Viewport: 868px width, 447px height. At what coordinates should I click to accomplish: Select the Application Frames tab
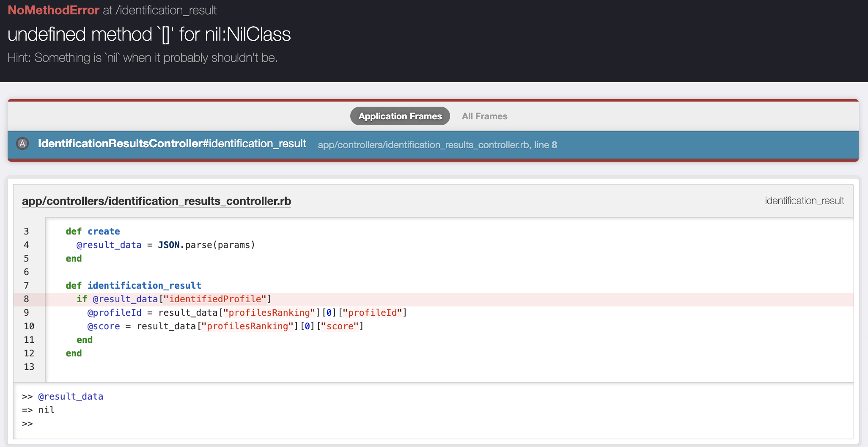pyautogui.click(x=400, y=116)
